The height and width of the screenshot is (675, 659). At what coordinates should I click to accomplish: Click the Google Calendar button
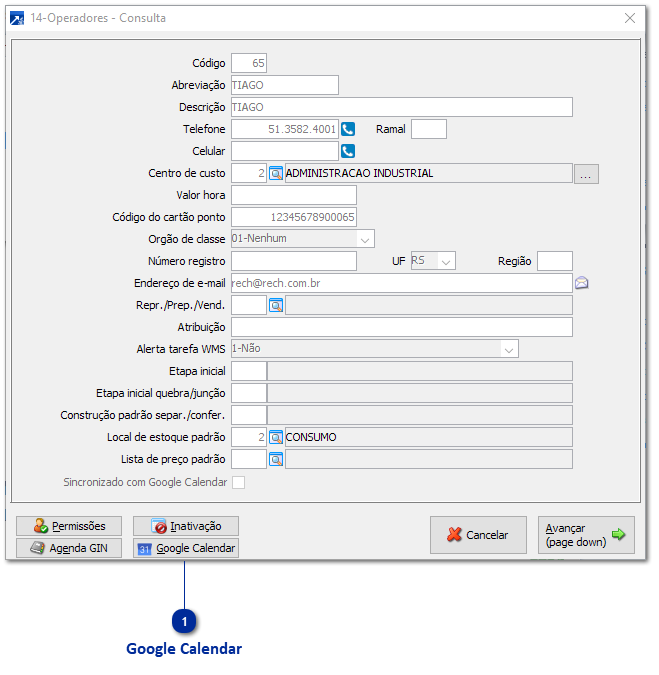click(186, 548)
